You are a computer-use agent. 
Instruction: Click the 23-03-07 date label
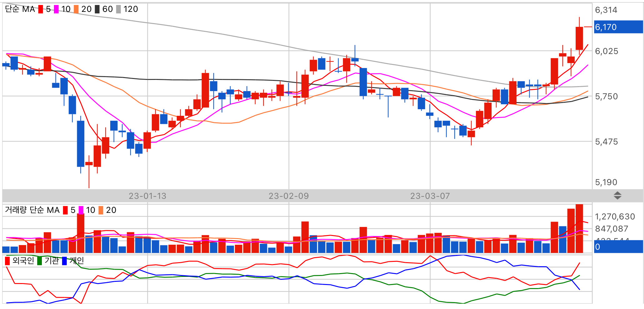tap(430, 196)
